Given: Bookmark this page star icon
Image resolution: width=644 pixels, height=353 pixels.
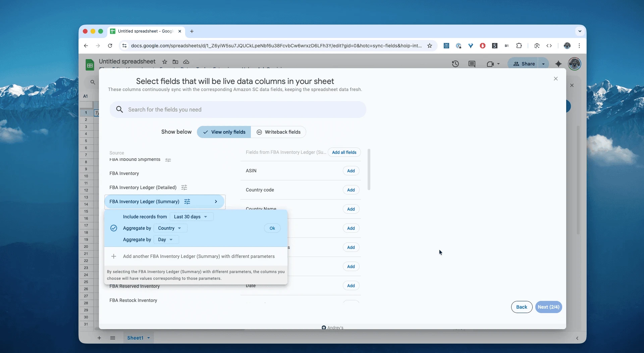Looking at the screenshot, I should click(430, 46).
